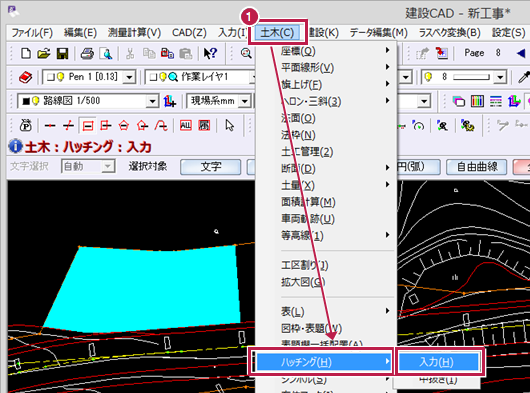Click the help arrow question icon
This screenshot has width=530, height=393.
click(210, 53)
